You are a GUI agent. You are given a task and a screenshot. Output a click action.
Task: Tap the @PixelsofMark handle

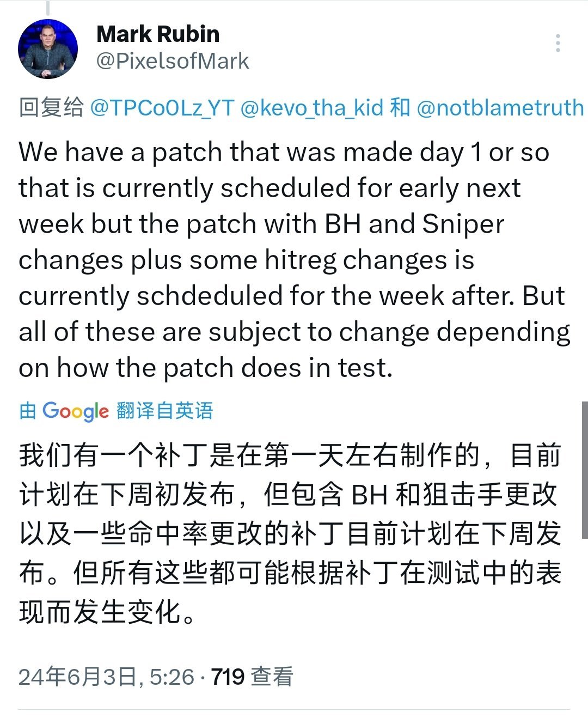173,61
